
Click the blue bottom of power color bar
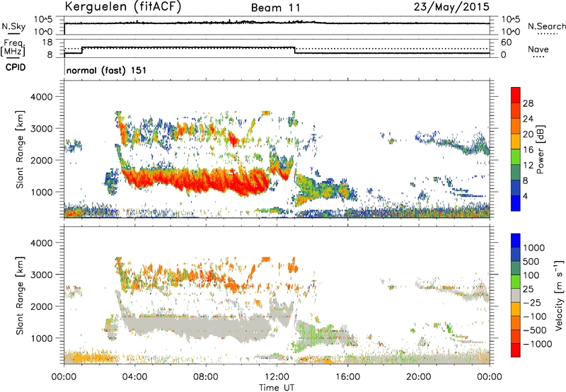[x=516, y=203]
